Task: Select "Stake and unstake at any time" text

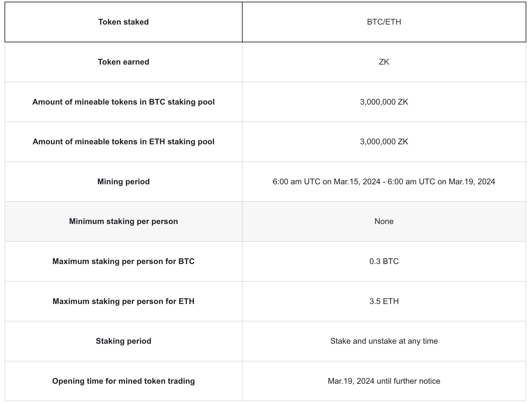Action: click(384, 341)
